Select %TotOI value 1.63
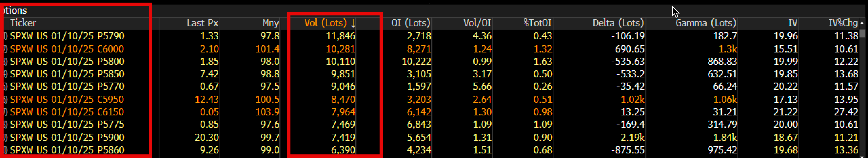 point(543,61)
